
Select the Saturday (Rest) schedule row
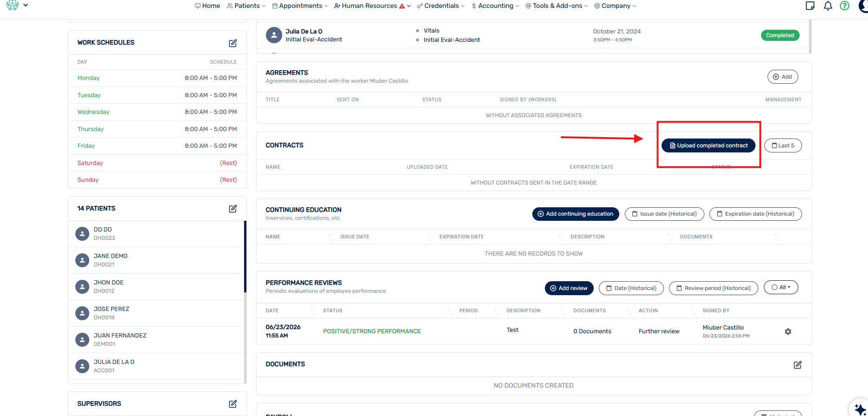pyautogui.click(x=157, y=163)
